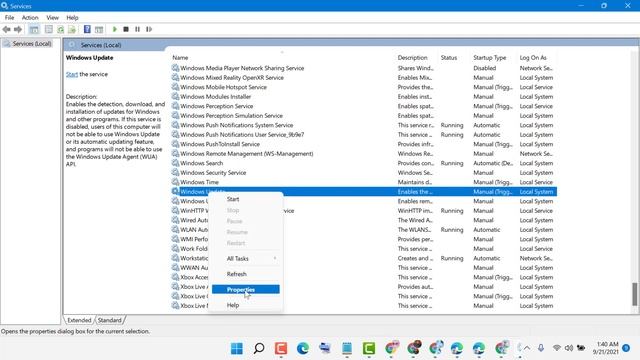The width and height of the screenshot is (640, 360).
Task: Choose Properties in the context menu
Action: point(246,289)
